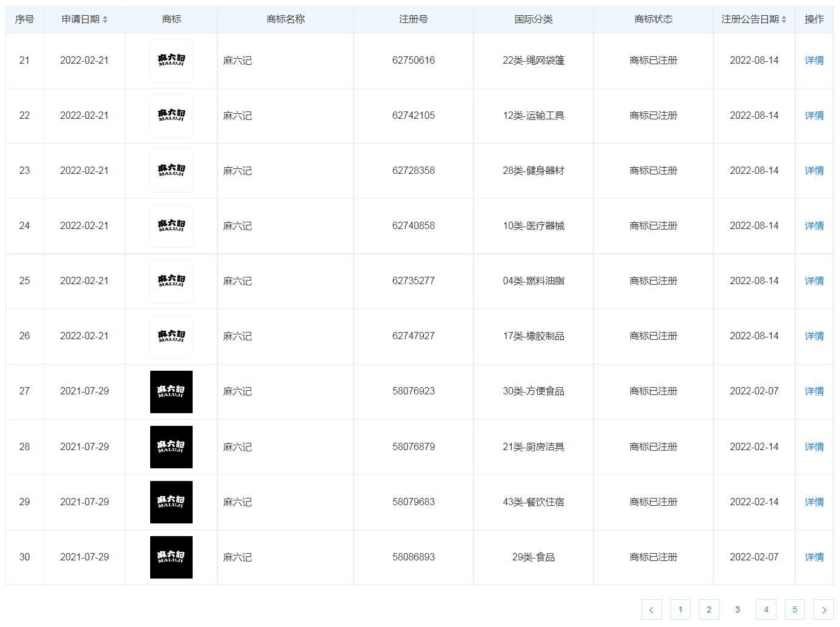The image size is (840, 627).
Task: View 详情 for registration 58086893
Action: coord(814,557)
